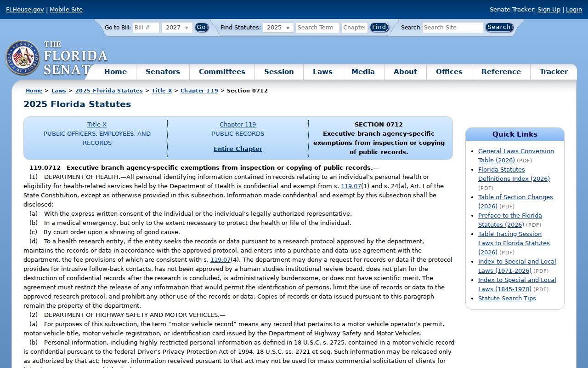Open the Senators menu tab

pyautogui.click(x=163, y=72)
